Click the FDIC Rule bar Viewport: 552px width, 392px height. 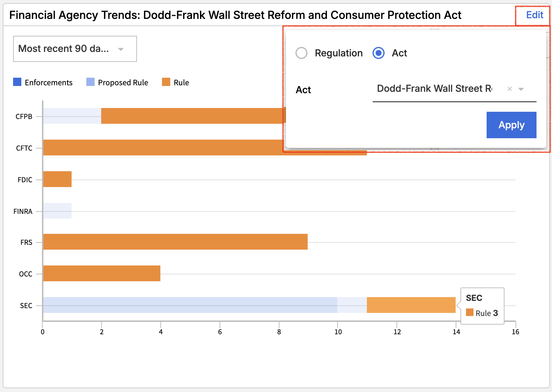[57, 179]
